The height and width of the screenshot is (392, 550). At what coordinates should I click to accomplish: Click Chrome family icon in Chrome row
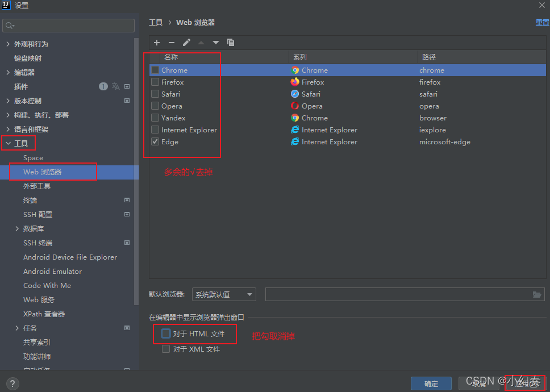tap(295, 70)
